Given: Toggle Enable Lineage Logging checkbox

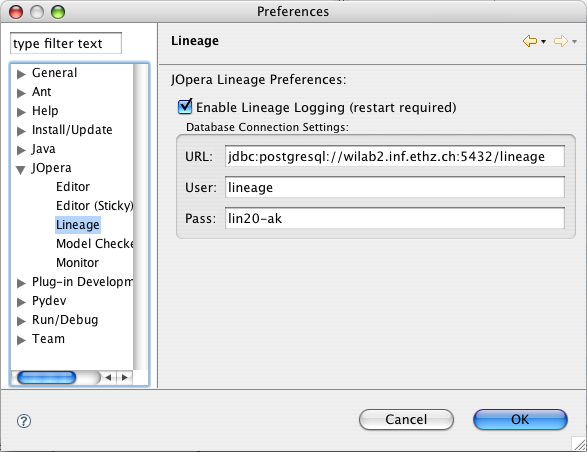Looking at the screenshot, I should [185, 106].
